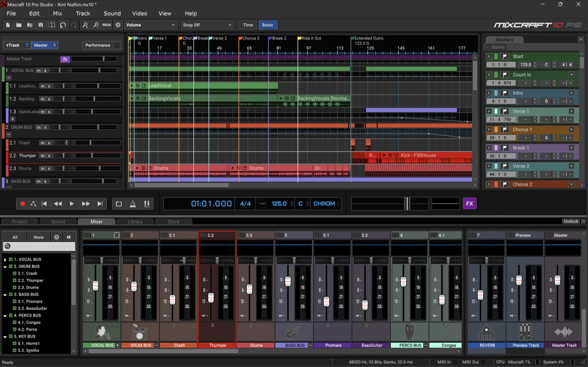588x367 pixels.
Task: Open the Snap Off dropdown
Action: 207,25
